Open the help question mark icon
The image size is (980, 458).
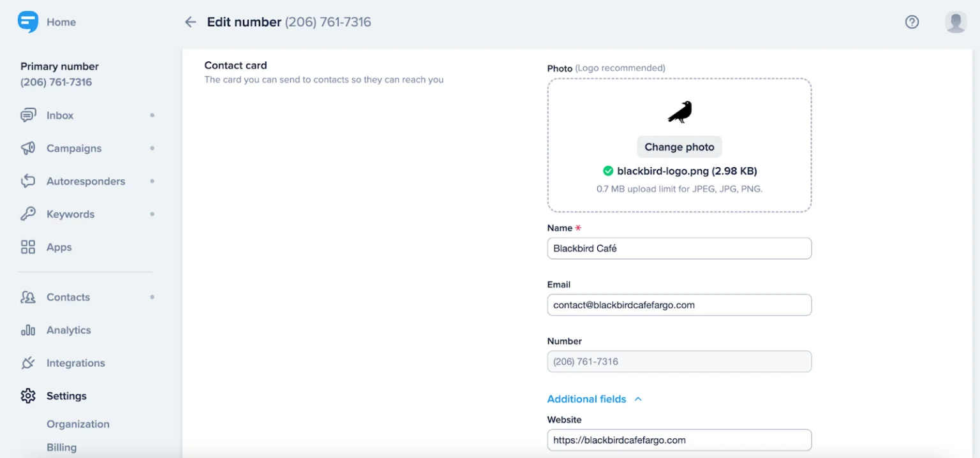pyautogui.click(x=912, y=22)
